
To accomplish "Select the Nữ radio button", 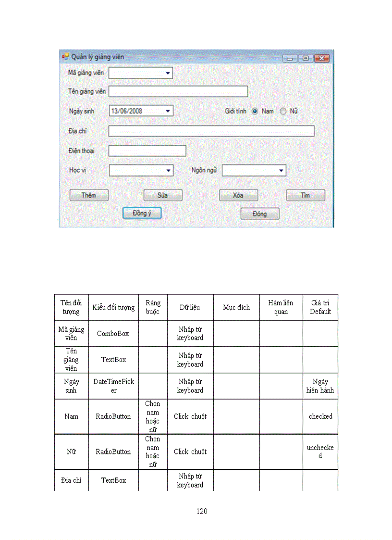I will 282,111.
